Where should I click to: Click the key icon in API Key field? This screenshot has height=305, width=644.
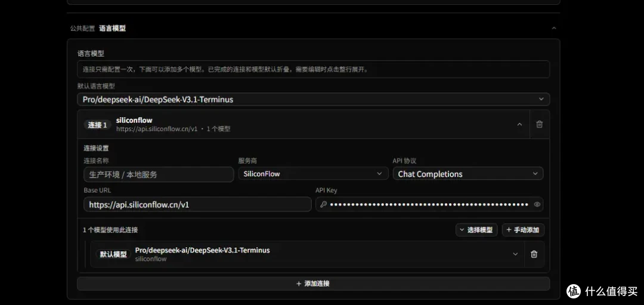coord(323,204)
